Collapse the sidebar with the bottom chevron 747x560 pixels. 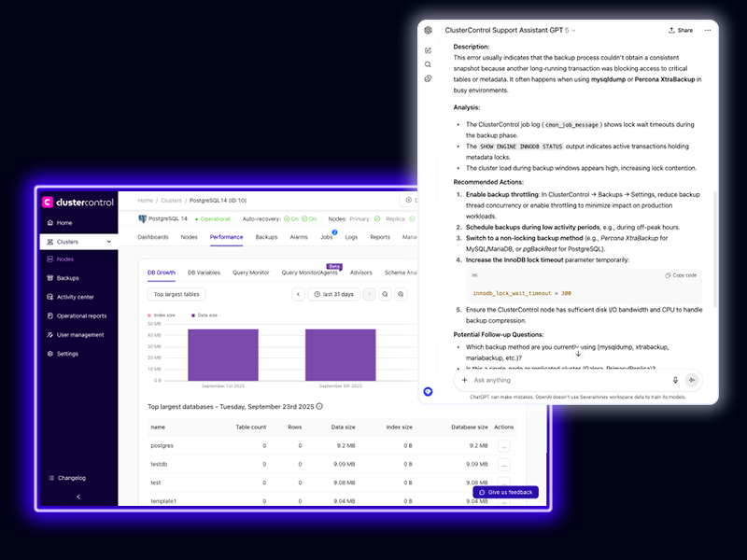pyautogui.click(x=78, y=497)
